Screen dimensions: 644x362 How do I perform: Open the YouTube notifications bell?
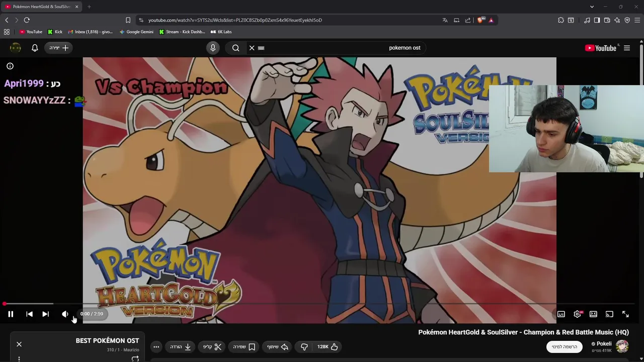35,48
